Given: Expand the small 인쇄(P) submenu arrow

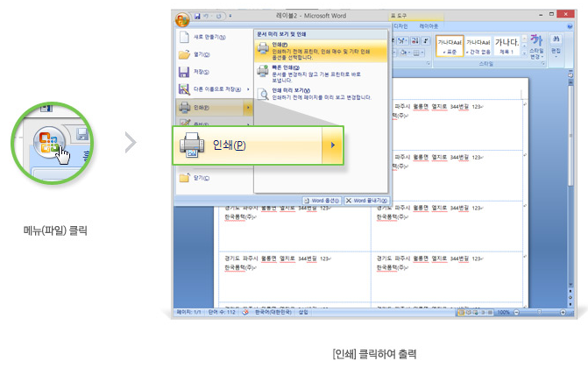Looking at the screenshot, I should tap(248, 108).
